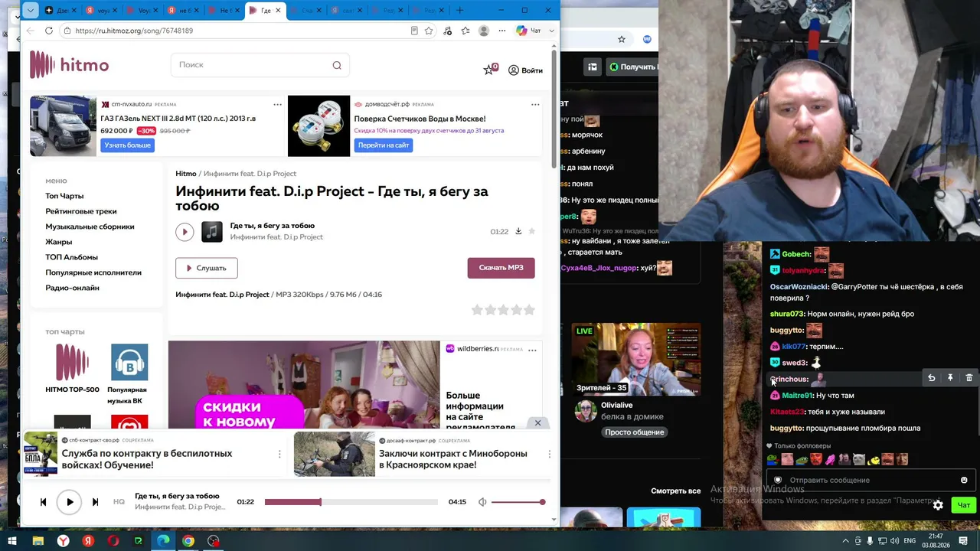980x551 pixels.
Task: Pin the Grinchous chat message
Action: pos(950,378)
